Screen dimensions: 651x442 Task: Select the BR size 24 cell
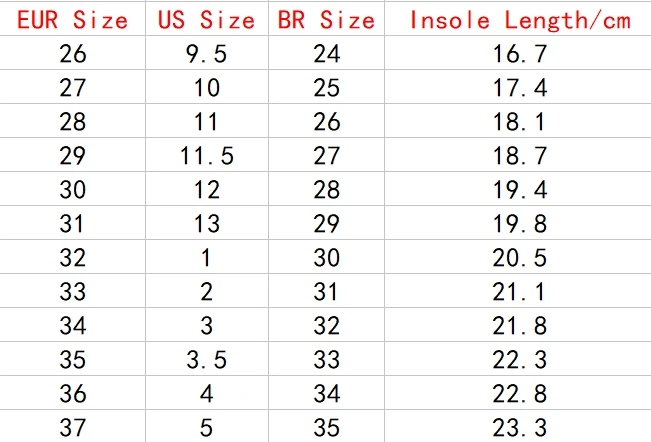326,53
